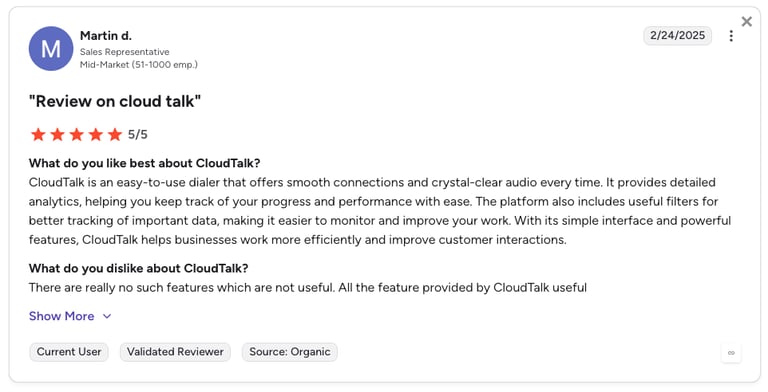768x392 pixels.
Task: Click the Sales Representative job title
Action: click(x=124, y=52)
